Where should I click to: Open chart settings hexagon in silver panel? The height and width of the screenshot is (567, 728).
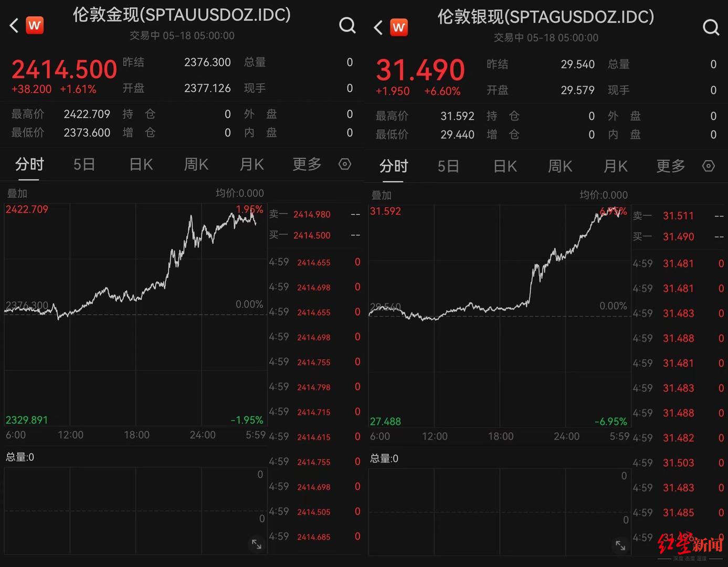point(709,166)
